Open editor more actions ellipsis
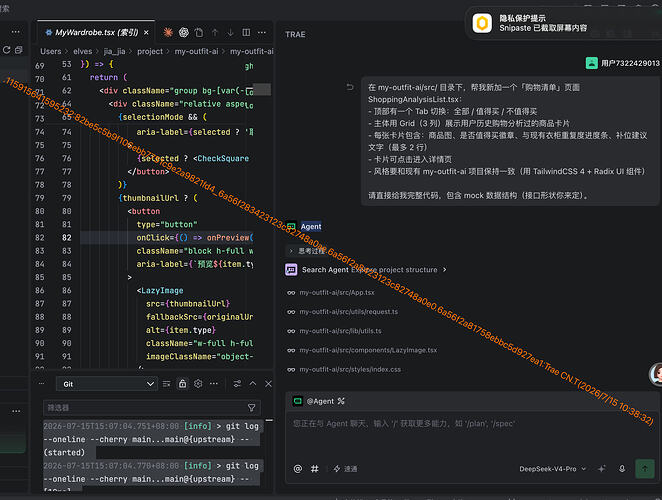The height and width of the screenshot is (500, 662). [x=262, y=33]
